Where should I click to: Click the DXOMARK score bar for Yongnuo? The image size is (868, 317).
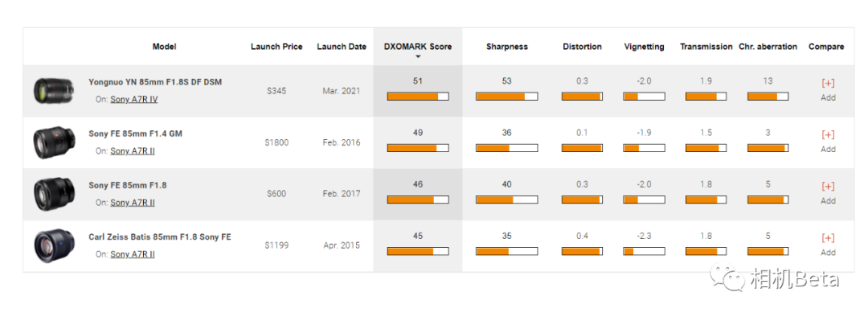[x=418, y=97]
